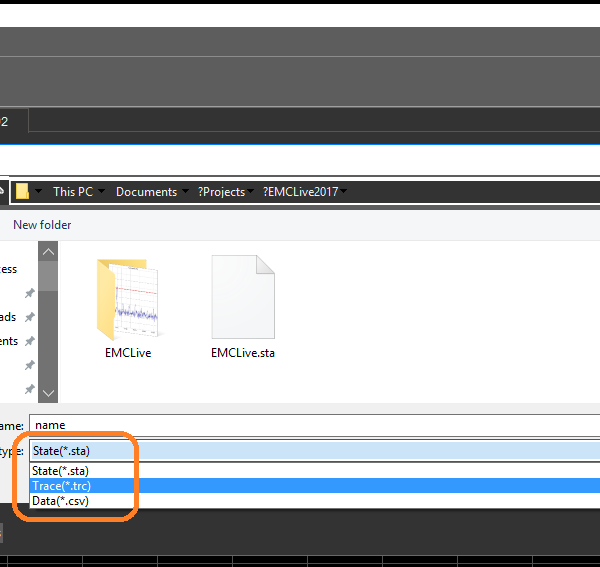This screenshot has width=600, height=567.
Task: Navigate to Documents in the breadcrumb
Action: pos(146,192)
